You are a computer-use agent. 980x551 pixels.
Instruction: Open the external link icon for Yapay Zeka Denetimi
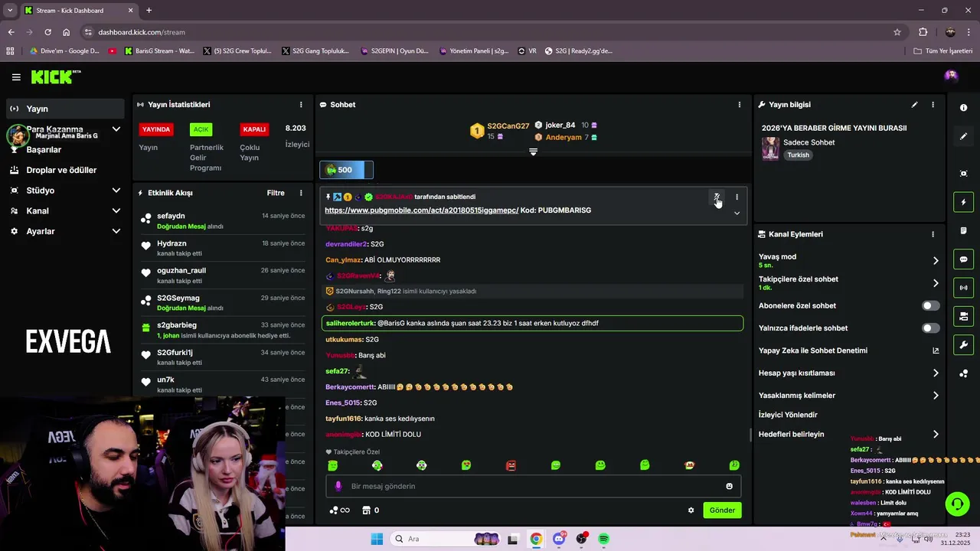click(935, 350)
